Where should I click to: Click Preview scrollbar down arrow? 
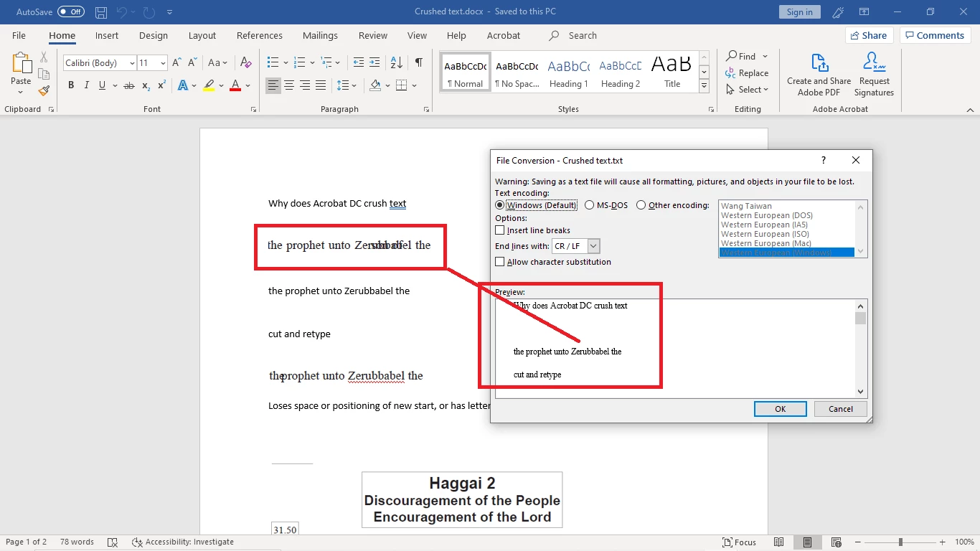click(x=861, y=392)
